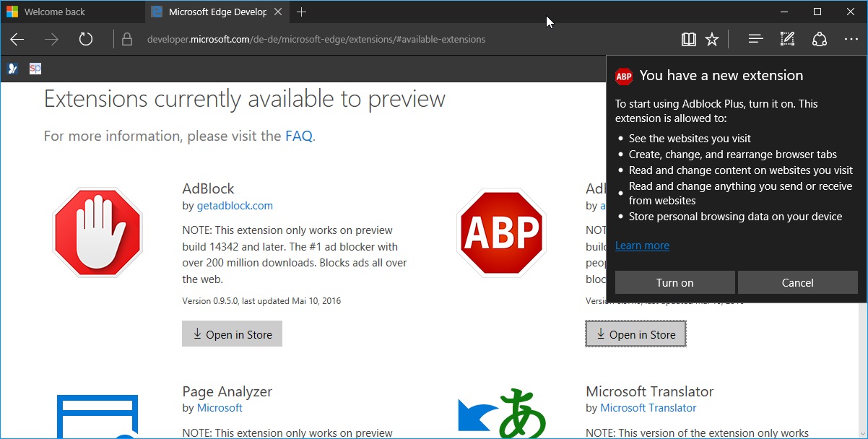Open Reading view book icon
The image size is (868, 439).
689,40
